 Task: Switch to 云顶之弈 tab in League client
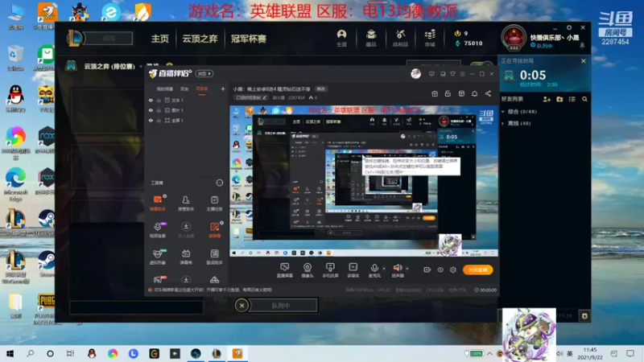(x=200, y=39)
